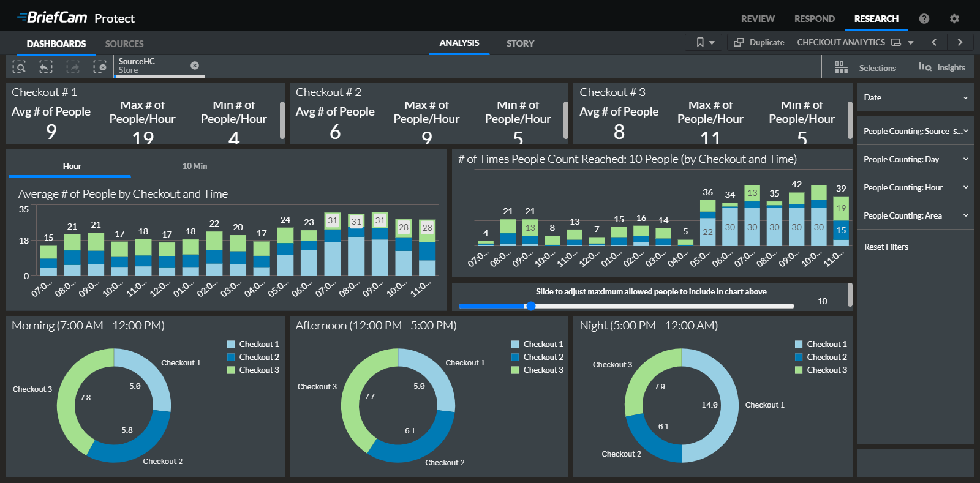Open the help icon
980x483 pixels.
point(924,18)
